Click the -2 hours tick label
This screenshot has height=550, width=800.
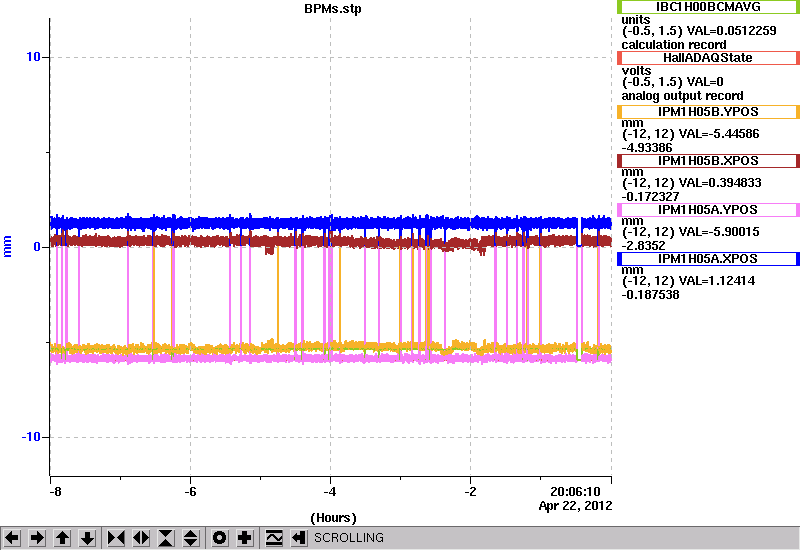click(x=470, y=492)
